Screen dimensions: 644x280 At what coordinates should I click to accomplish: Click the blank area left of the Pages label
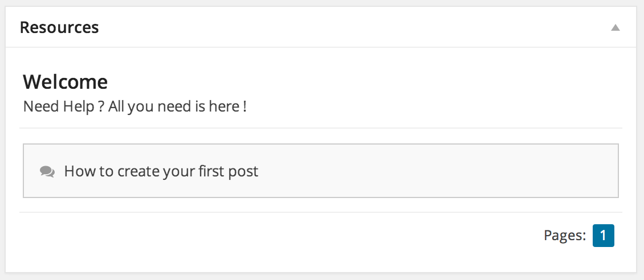click(x=279, y=236)
